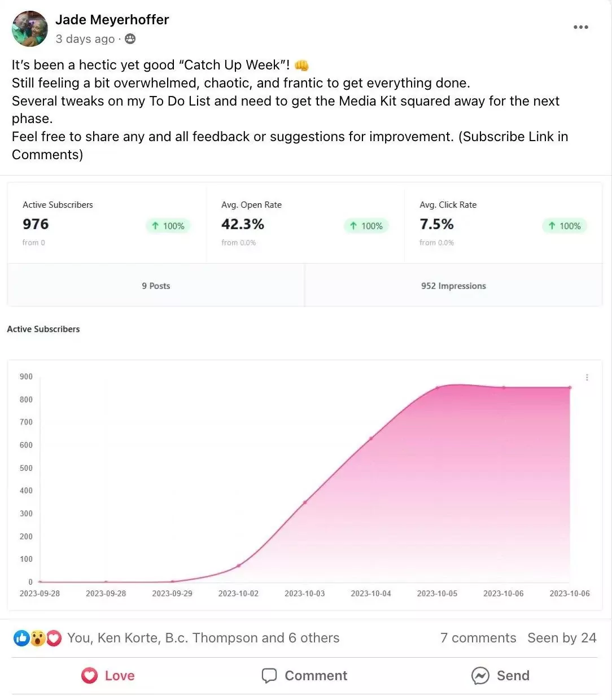Open Jade Meyerhoffer's profile name link
Screen dimensions: 612x700
[x=112, y=20]
